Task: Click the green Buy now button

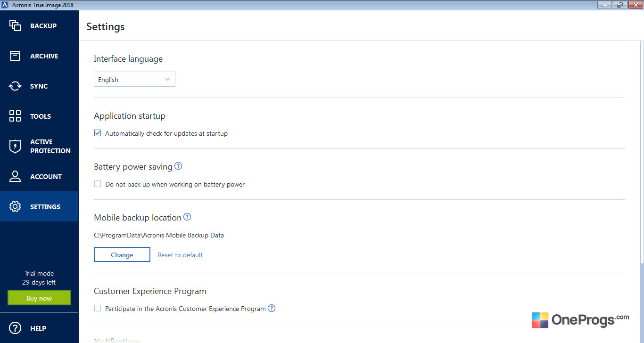Action: coord(39,298)
